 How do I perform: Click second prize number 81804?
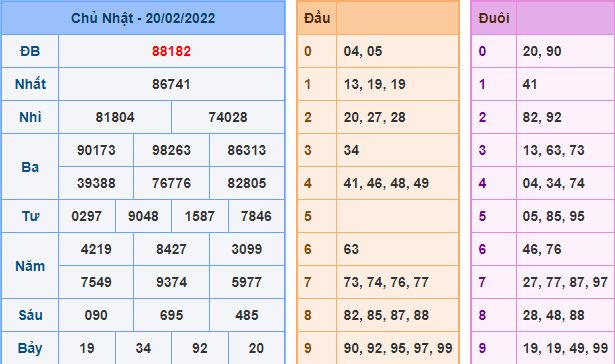click(x=115, y=117)
